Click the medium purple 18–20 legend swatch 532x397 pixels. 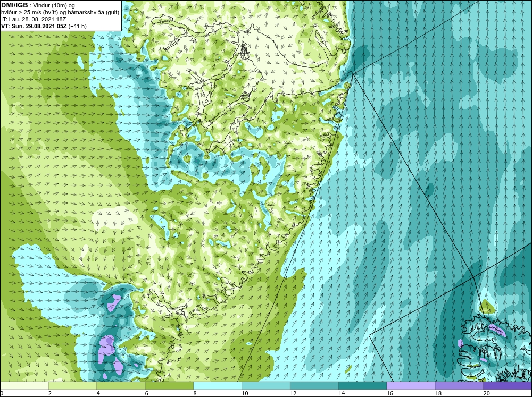click(459, 385)
